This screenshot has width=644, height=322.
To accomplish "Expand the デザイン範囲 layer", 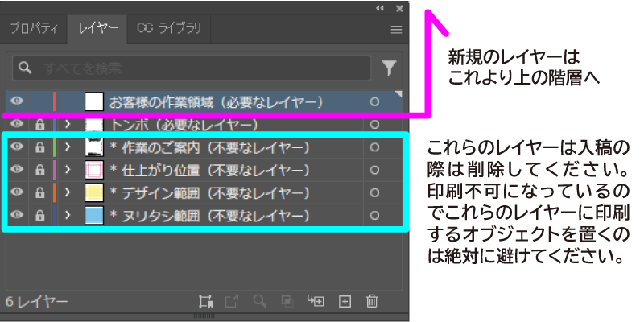I will 68,192.
